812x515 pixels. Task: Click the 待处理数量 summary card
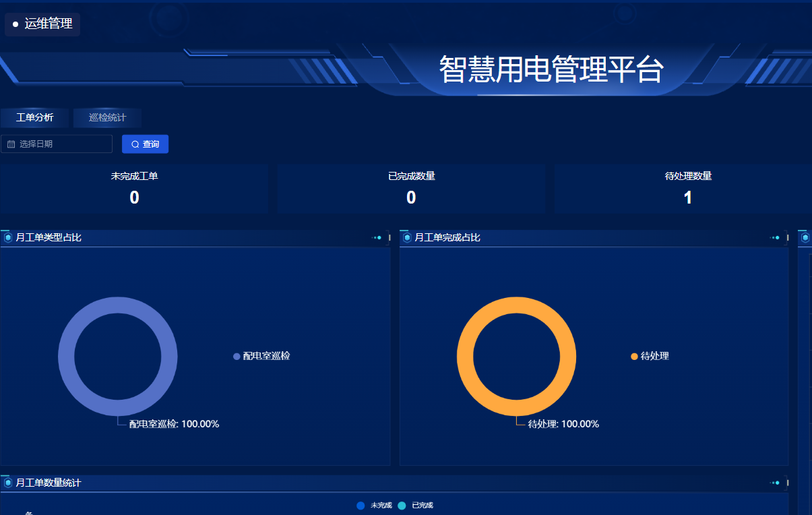tap(687, 189)
